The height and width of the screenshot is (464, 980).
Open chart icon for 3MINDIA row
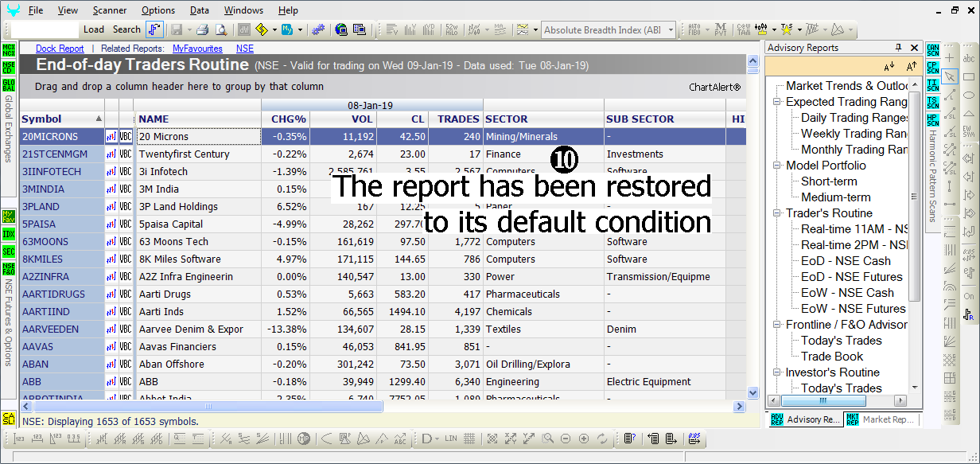(111, 189)
